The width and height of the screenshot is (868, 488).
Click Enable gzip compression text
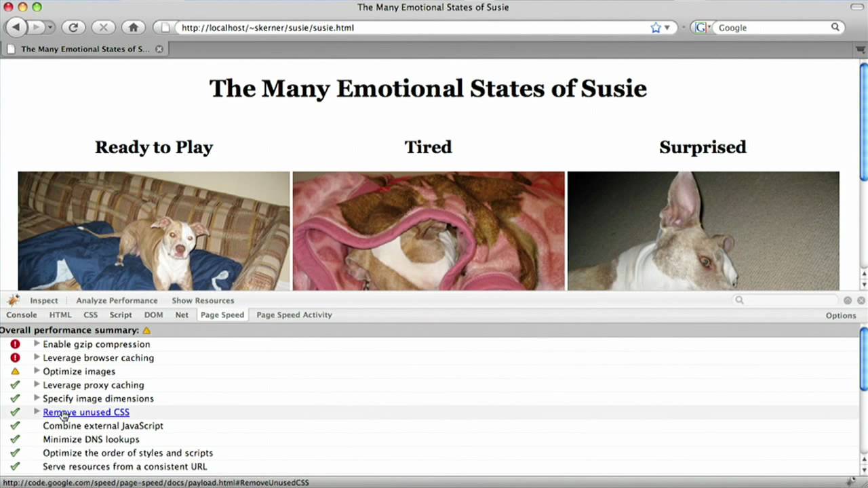point(96,344)
